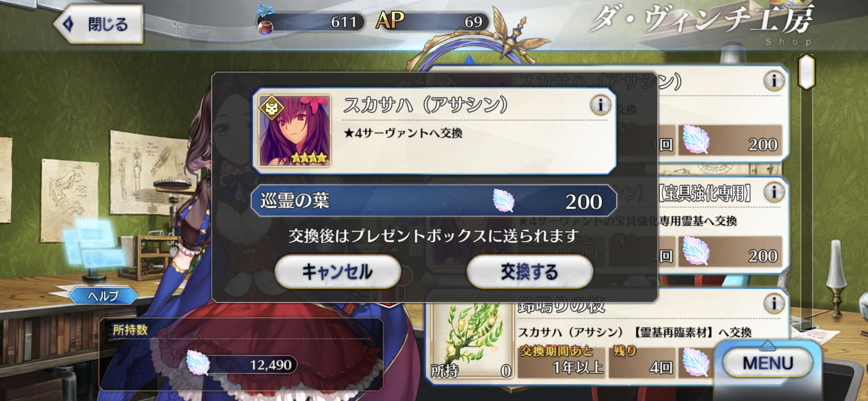This screenshot has height=401, width=868.
Task: Click Scathach Assassin portrait thumbnail
Action: (x=295, y=131)
